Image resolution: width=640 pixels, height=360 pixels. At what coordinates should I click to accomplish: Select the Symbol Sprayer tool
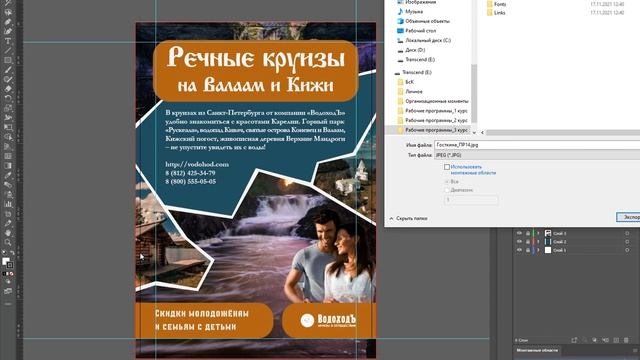(8, 194)
